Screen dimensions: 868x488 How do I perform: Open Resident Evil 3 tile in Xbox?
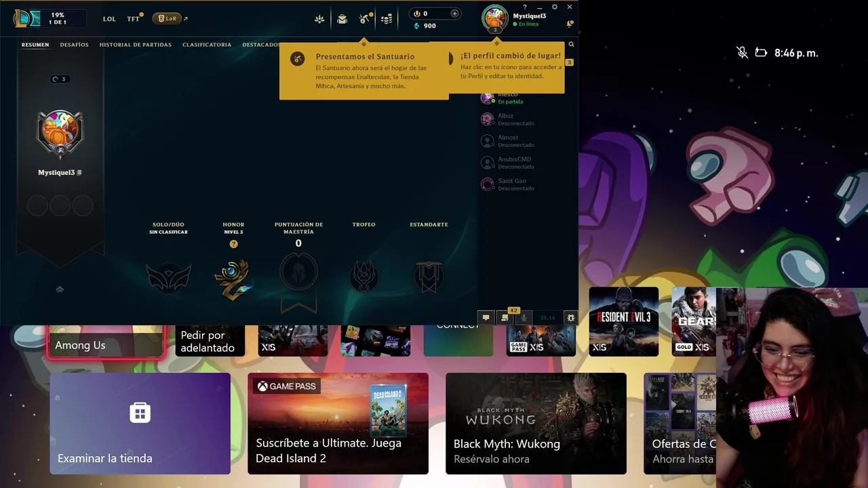624,321
